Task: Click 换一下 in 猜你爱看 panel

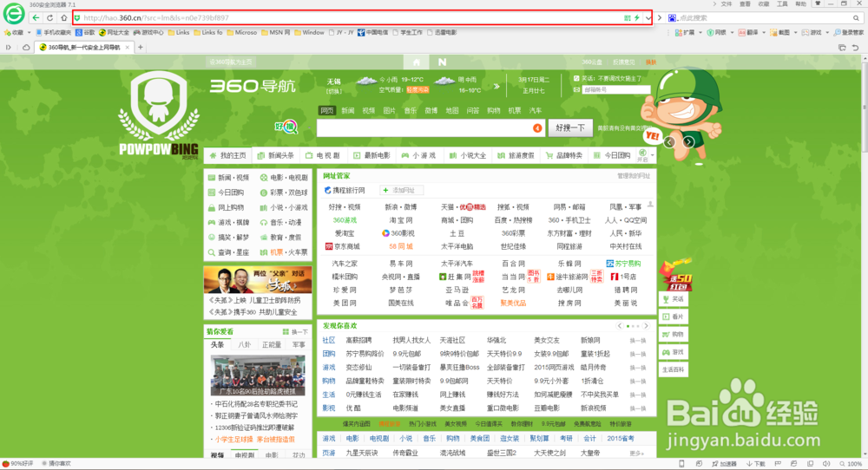Action: tap(295, 332)
